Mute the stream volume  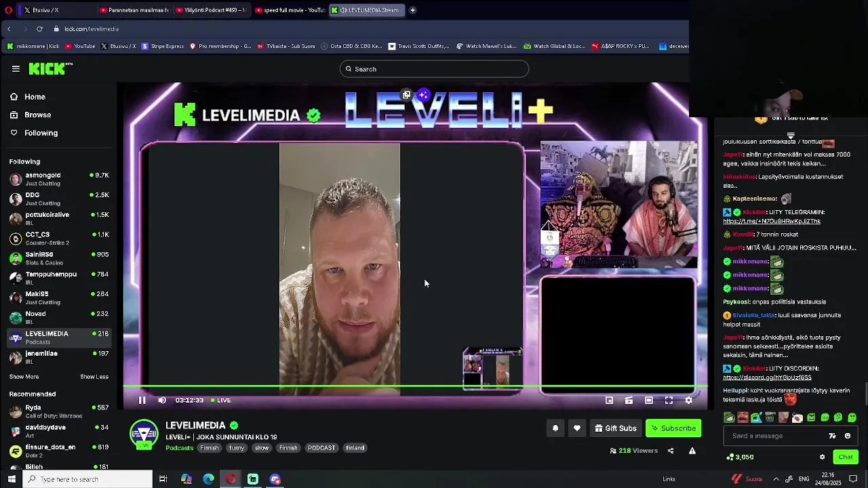coord(162,400)
